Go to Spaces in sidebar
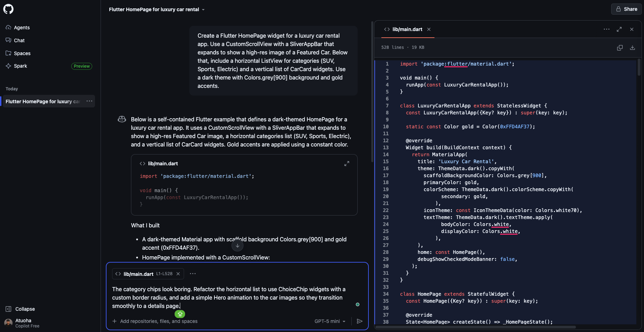 pyautogui.click(x=22, y=53)
